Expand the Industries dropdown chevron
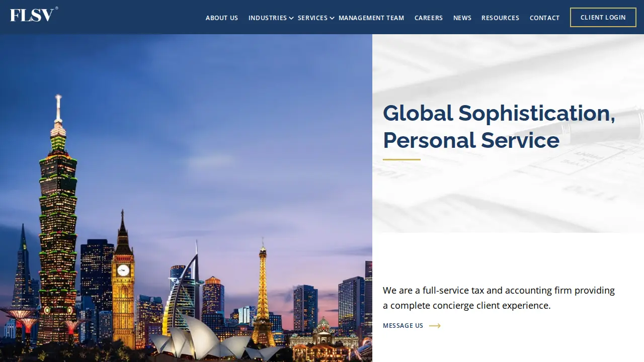 (x=291, y=18)
